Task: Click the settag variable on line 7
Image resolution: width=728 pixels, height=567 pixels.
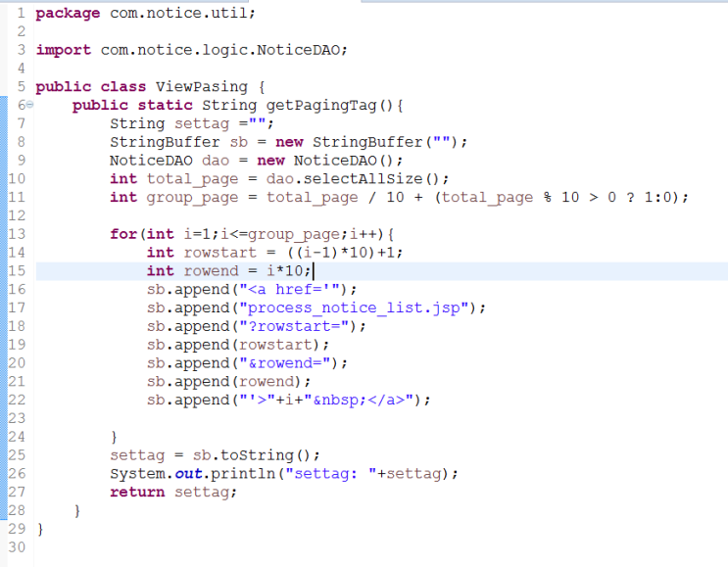Action: pyautogui.click(x=202, y=123)
